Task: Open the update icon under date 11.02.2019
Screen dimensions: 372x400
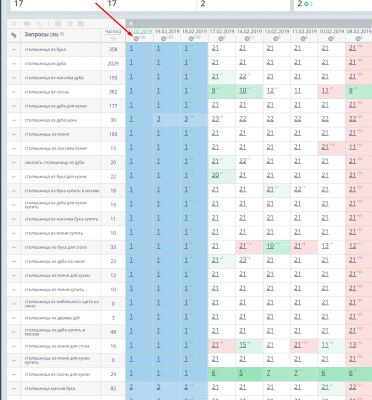Action: [303, 39]
